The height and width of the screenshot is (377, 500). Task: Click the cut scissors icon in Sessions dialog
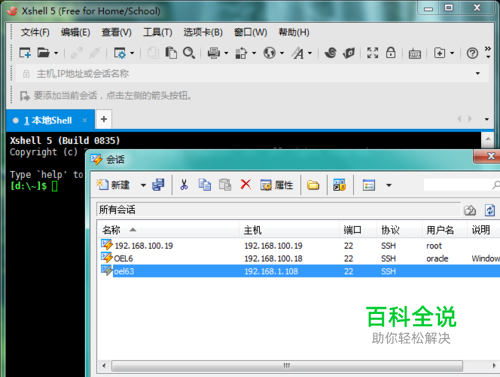pyautogui.click(x=184, y=185)
